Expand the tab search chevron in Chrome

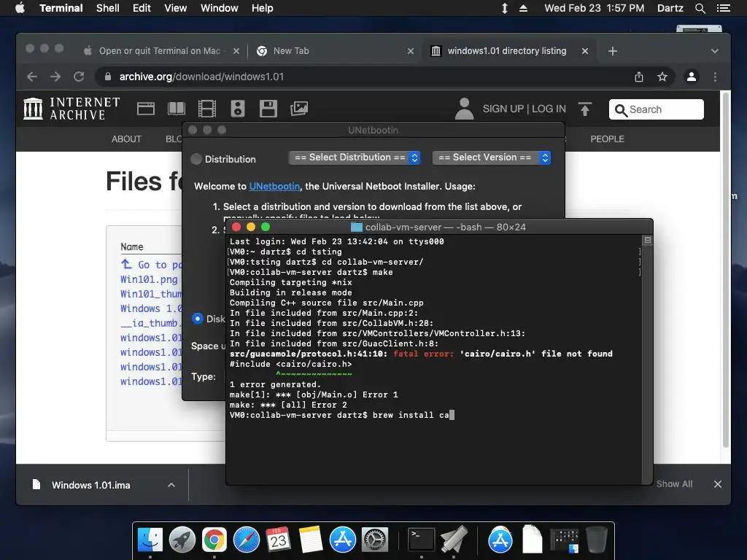(x=715, y=51)
